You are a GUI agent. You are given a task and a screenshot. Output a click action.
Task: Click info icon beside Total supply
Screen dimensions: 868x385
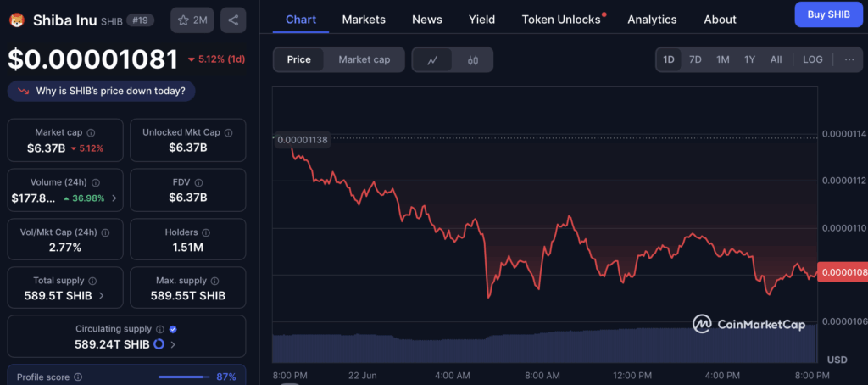pos(92,281)
